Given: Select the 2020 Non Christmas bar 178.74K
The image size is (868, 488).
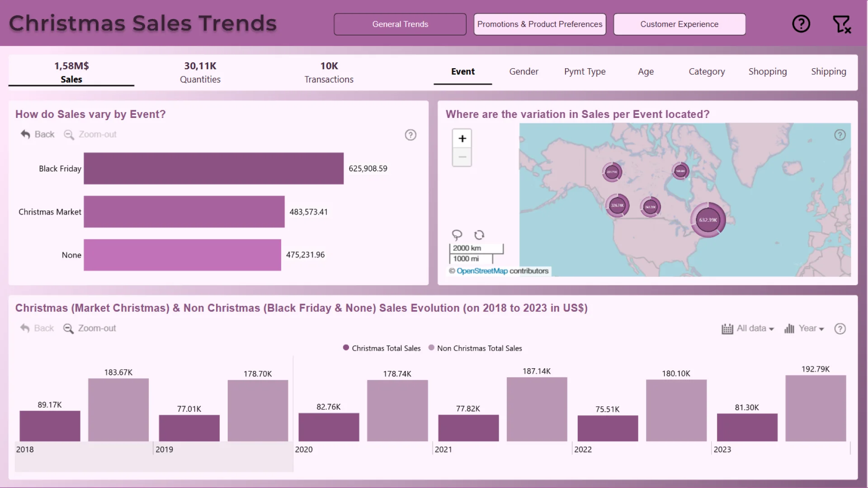Looking at the screenshot, I should click(x=397, y=411).
